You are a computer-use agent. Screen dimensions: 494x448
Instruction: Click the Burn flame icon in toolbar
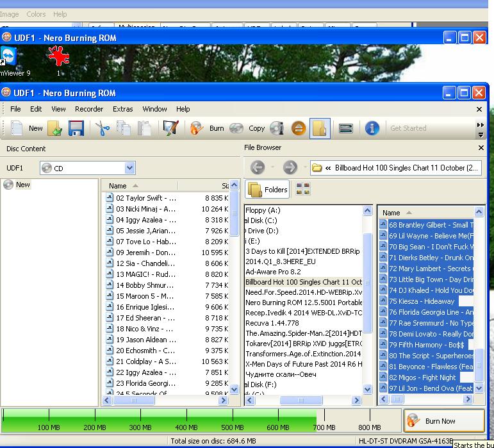197,128
